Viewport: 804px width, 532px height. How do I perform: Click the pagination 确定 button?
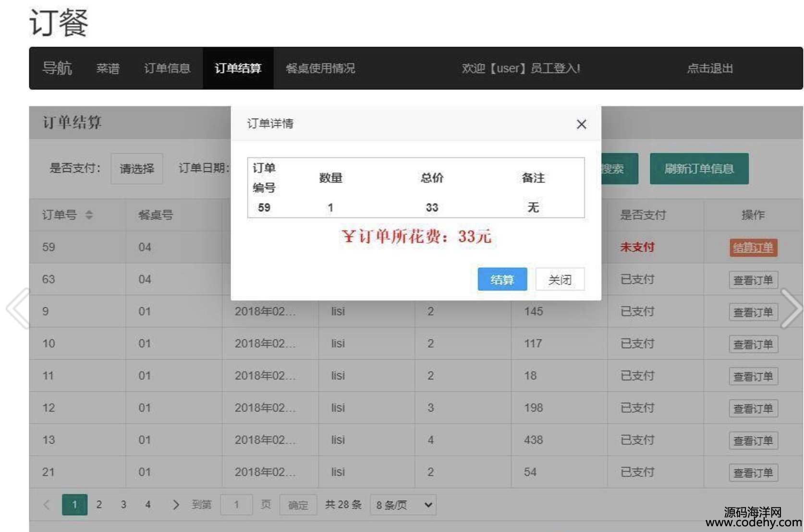pos(298,505)
